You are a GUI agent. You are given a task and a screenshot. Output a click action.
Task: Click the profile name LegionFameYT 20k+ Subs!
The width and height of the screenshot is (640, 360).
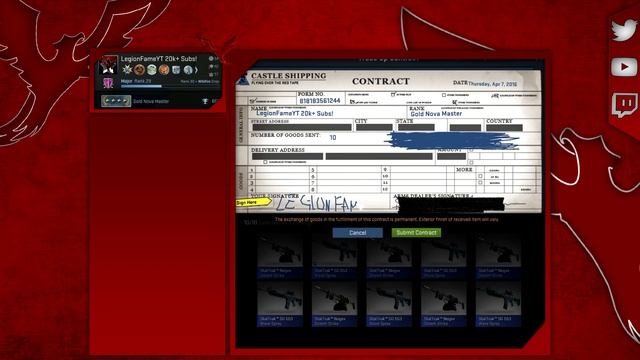point(159,59)
